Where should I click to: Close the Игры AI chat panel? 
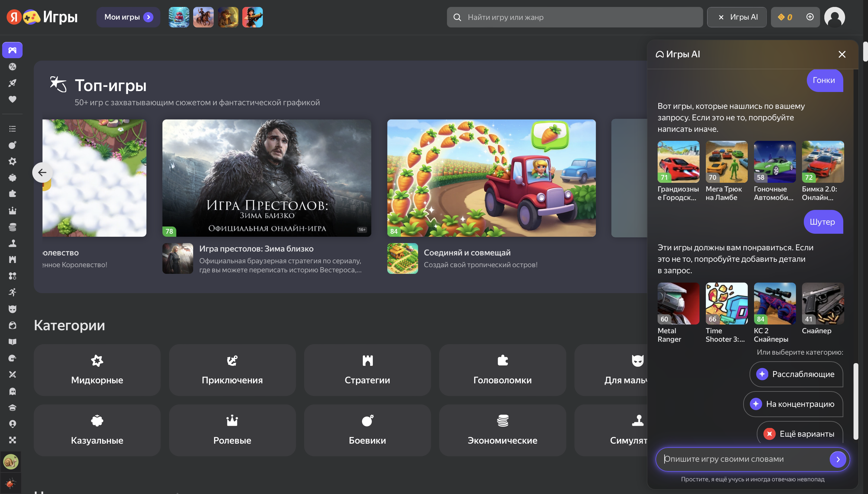[x=841, y=54]
